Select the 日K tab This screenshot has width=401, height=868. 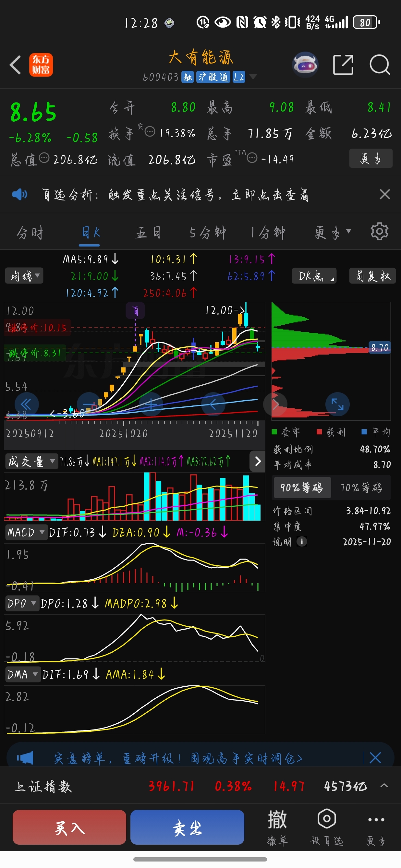click(91, 233)
